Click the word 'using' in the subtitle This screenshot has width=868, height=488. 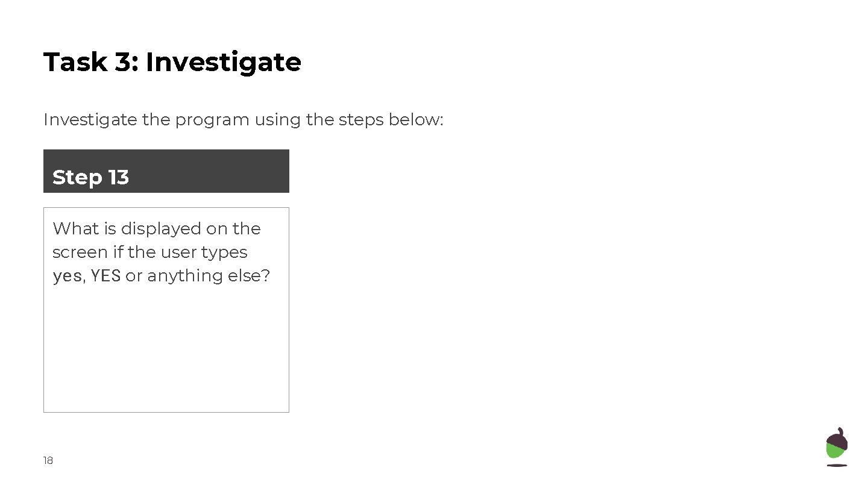(278, 120)
